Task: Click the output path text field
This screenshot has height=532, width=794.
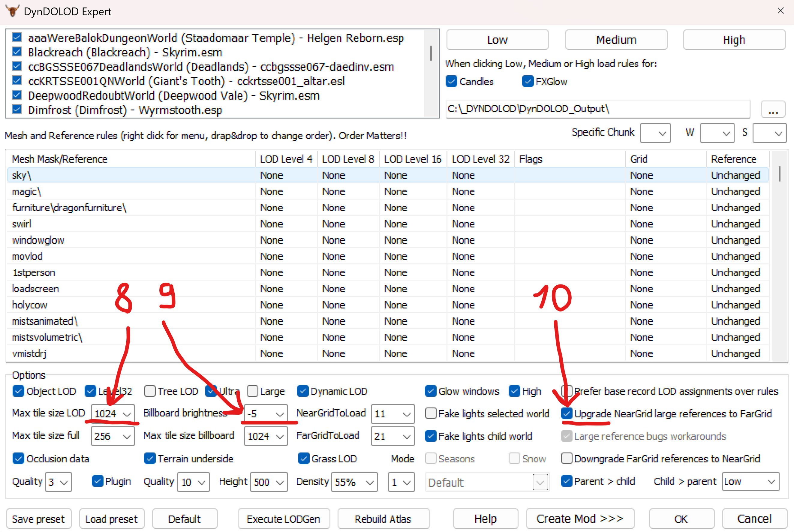Action: 597,109
